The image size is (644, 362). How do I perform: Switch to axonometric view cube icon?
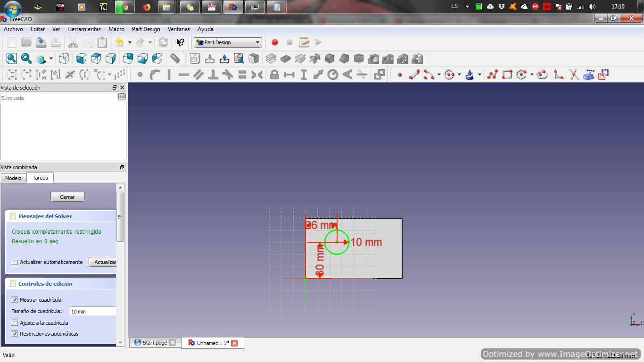(64, 58)
